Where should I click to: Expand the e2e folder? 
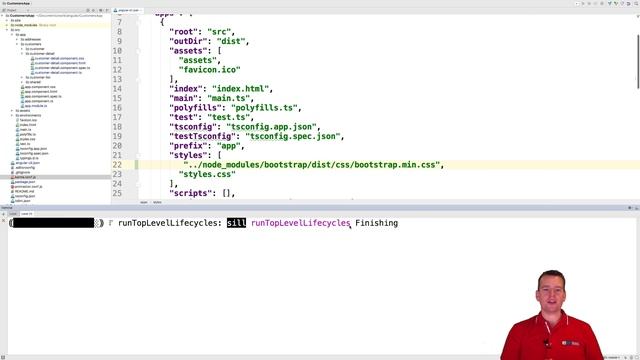[7, 20]
